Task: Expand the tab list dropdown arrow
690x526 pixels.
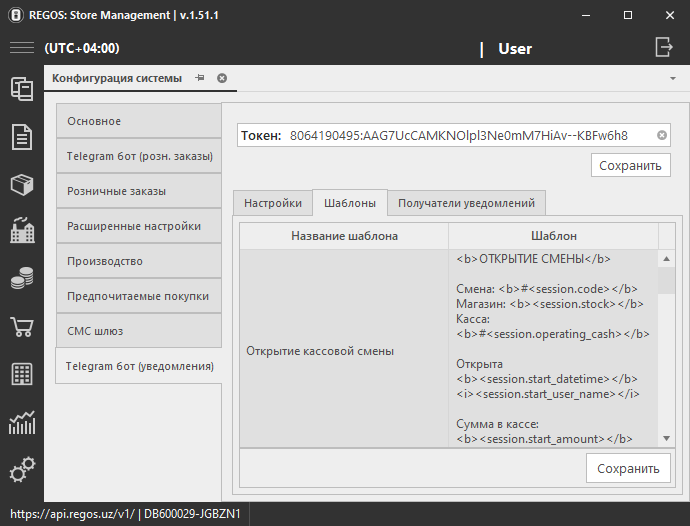Action: 672,78
